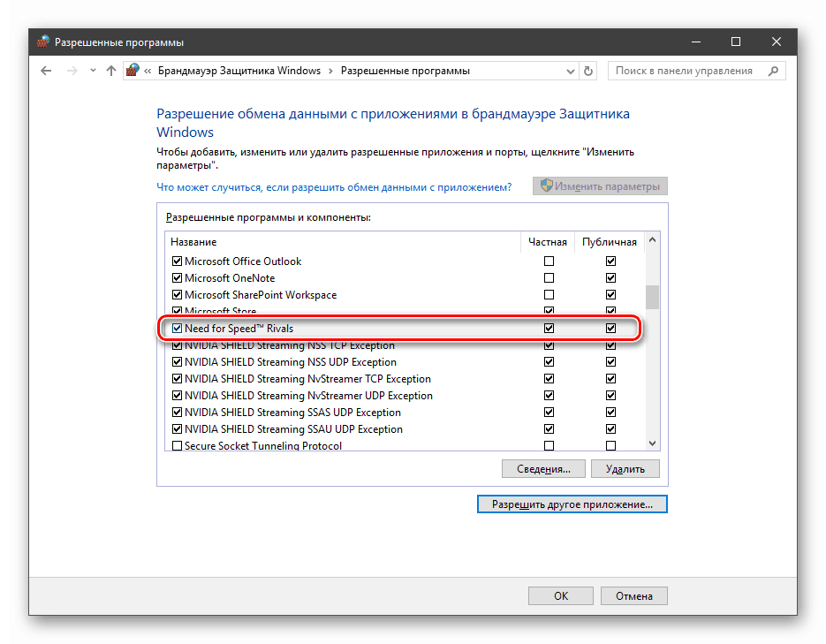Viewport: 826px width, 644px height.
Task: Toggle public checkbox for SharePoint Workspace
Action: tap(610, 295)
